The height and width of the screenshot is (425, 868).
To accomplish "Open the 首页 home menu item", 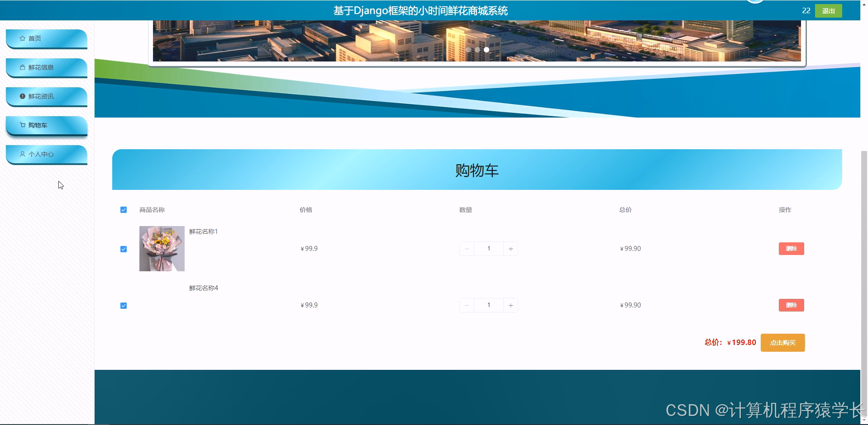I will point(46,38).
